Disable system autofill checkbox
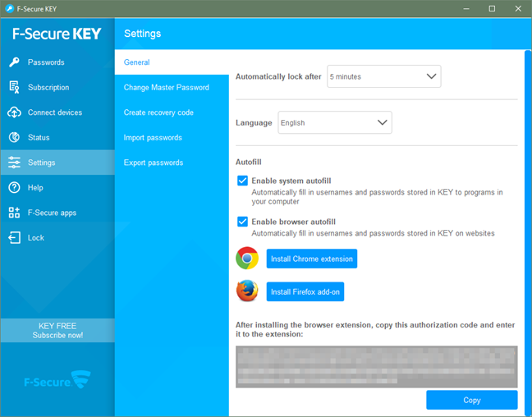Screen dimensions: 532x417 [x=242, y=181]
